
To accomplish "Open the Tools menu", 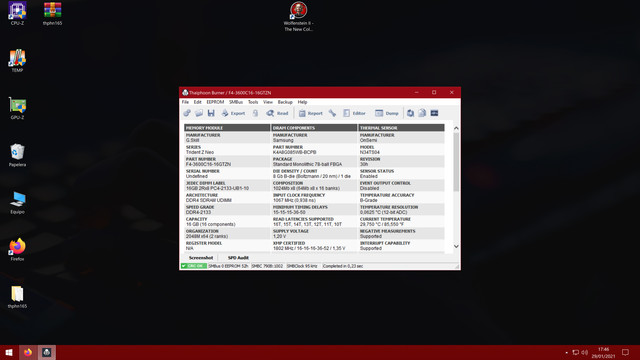I will (x=253, y=102).
